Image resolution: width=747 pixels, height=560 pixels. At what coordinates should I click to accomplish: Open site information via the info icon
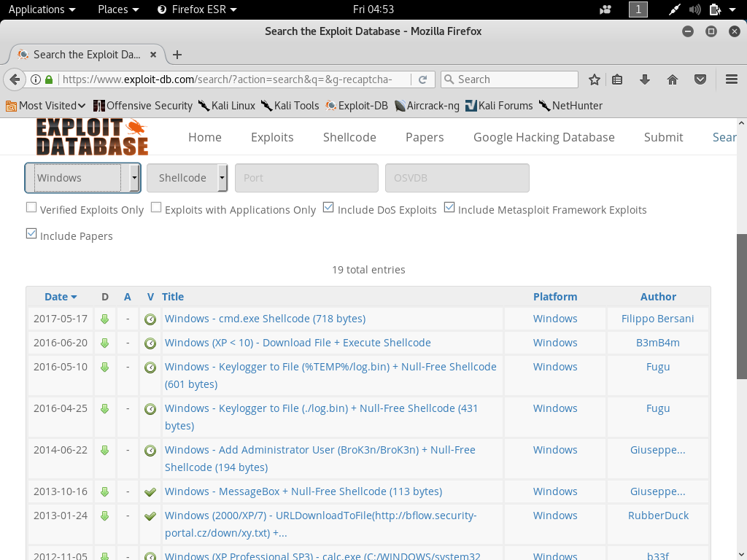36,79
